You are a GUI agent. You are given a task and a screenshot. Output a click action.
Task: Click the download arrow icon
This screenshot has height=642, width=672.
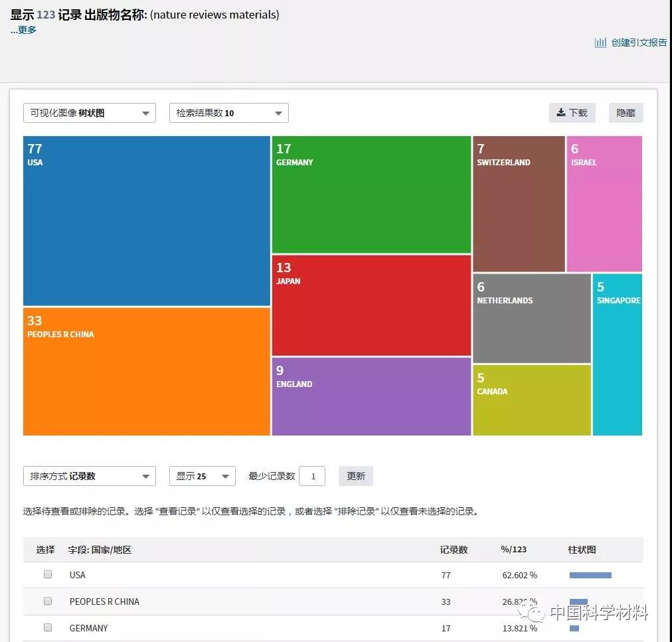pos(561,113)
